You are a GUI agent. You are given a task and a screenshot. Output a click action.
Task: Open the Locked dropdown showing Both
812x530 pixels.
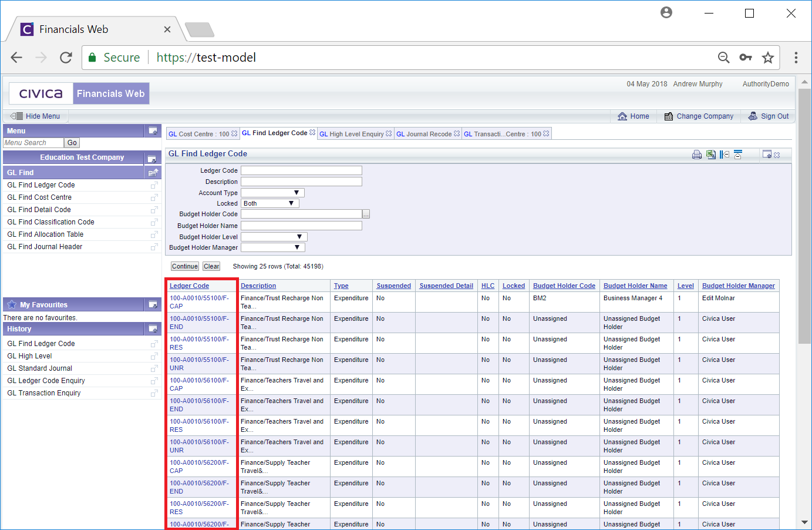pyautogui.click(x=270, y=203)
